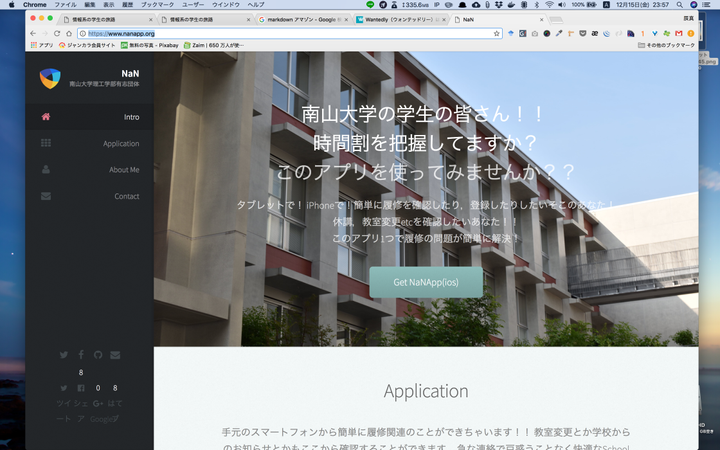Click the G+ share text

(98, 404)
